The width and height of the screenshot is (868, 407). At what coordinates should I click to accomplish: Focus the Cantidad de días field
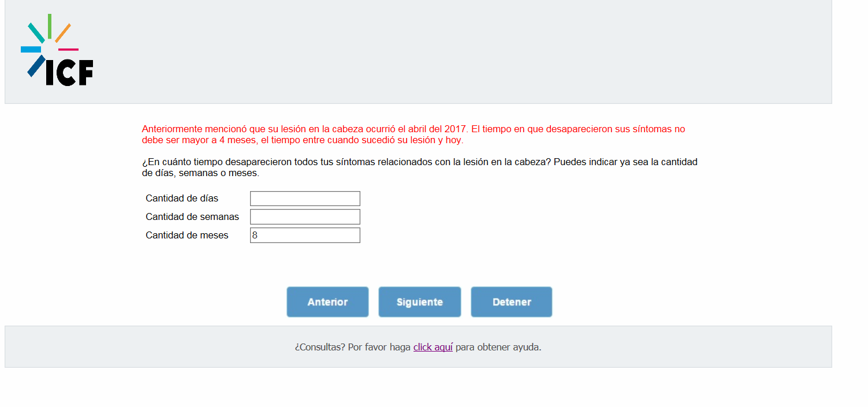tap(305, 199)
